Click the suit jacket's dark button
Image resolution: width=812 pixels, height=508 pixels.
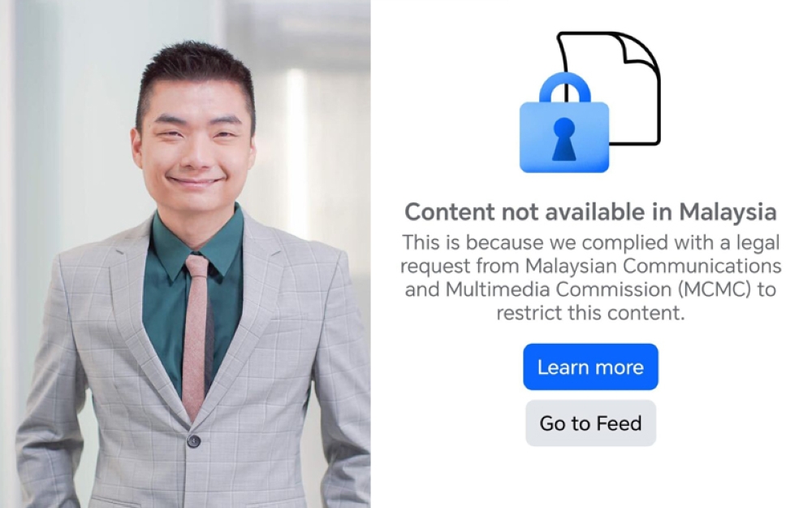click(x=194, y=441)
